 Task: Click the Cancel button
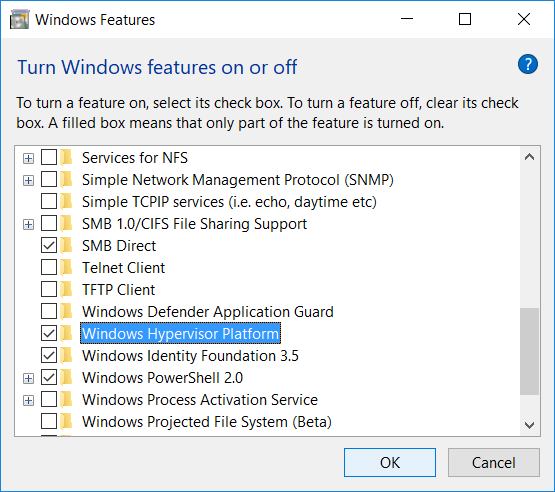tap(494, 463)
